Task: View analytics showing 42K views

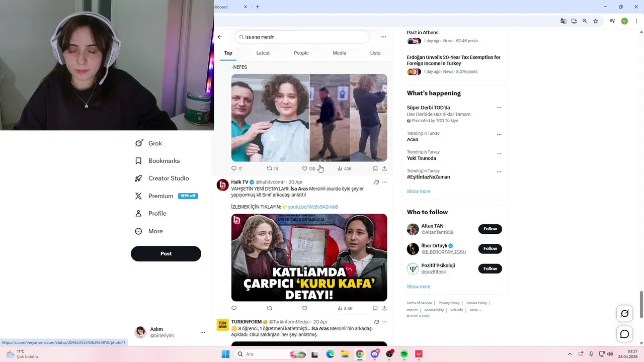Action: [x=345, y=168]
